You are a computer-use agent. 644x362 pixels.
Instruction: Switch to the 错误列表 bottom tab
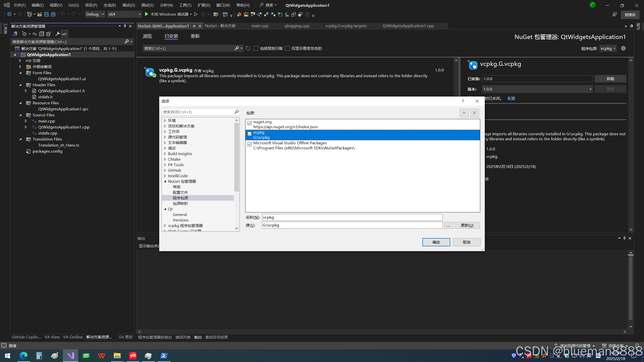click(183, 337)
